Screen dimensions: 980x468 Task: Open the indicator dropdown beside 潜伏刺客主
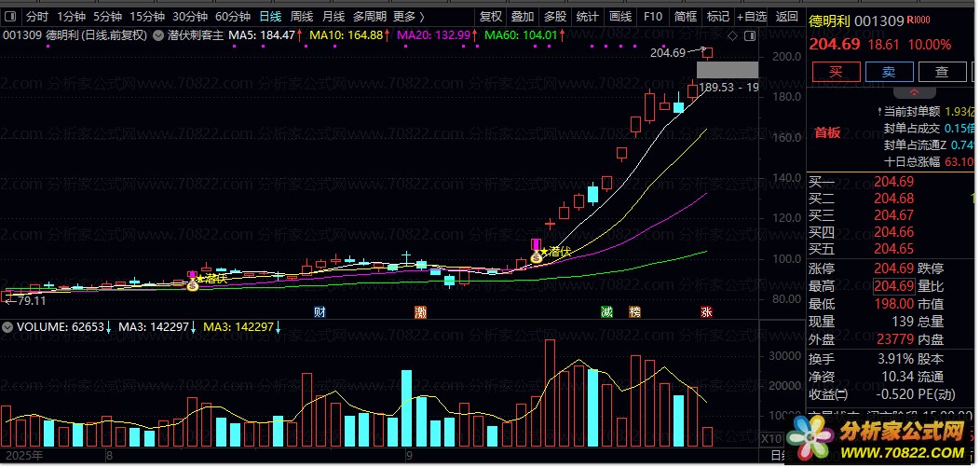coord(157,35)
